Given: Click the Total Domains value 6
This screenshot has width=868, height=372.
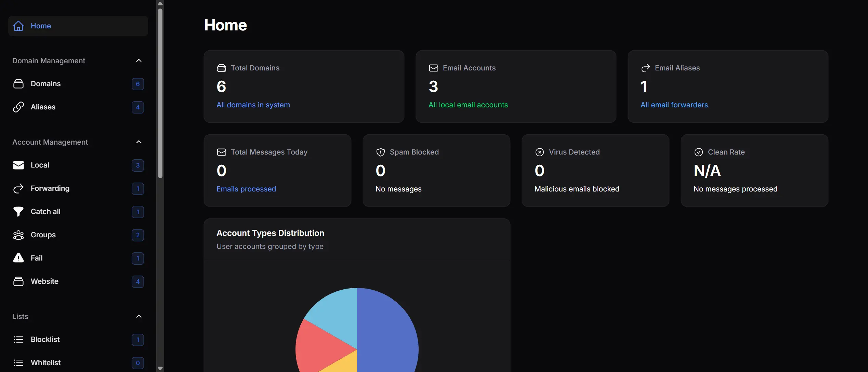Looking at the screenshot, I should pos(221,87).
